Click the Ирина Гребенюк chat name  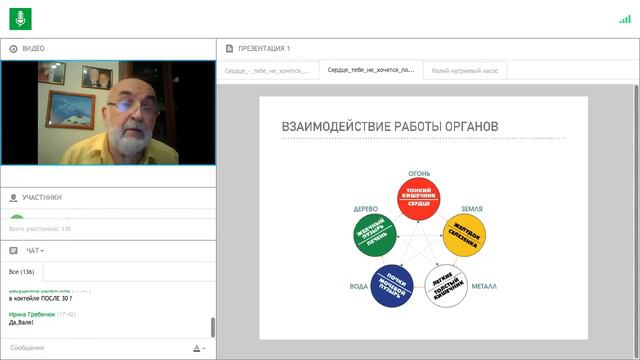(32, 314)
